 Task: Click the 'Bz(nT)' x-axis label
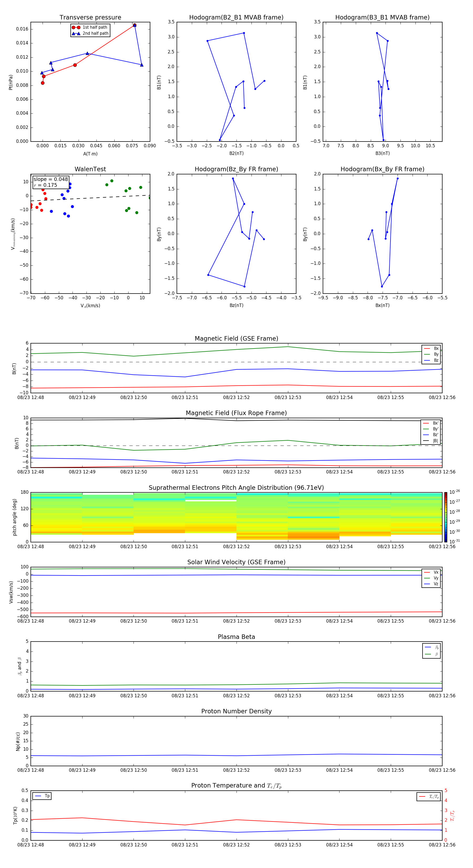236,305
